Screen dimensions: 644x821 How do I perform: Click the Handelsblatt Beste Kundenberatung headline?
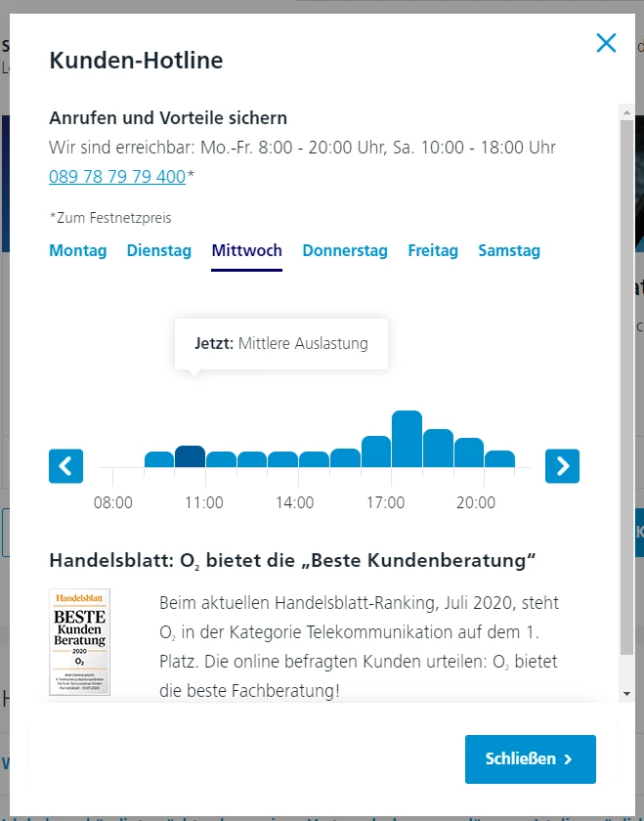(x=292, y=561)
